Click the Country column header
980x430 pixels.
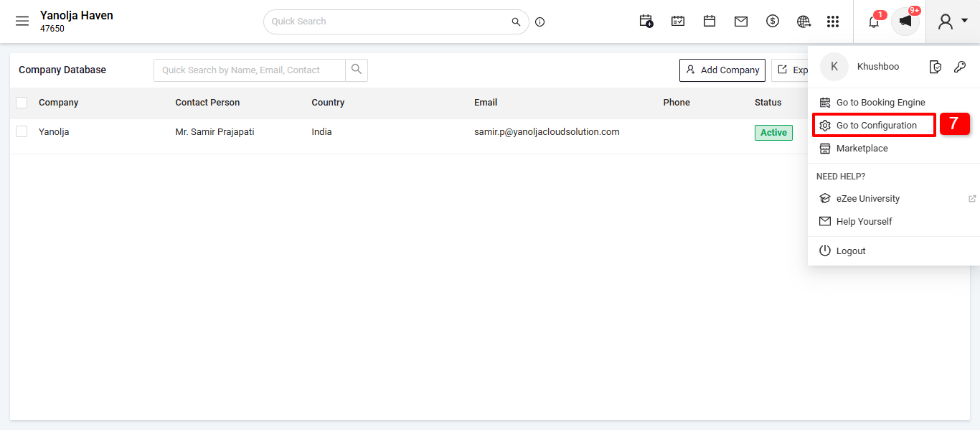pyautogui.click(x=328, y=103)
